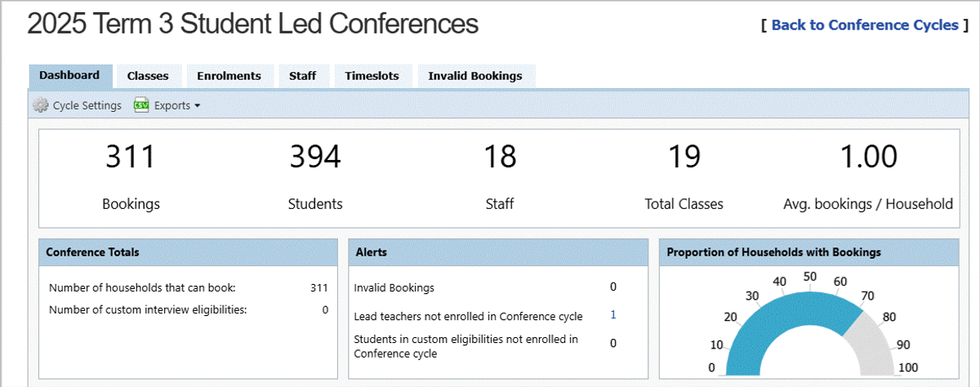The width and height of the screenshot is (980, 387).
Task: Click the Cycle Settings text button
Action: click(x=87, y=105)
